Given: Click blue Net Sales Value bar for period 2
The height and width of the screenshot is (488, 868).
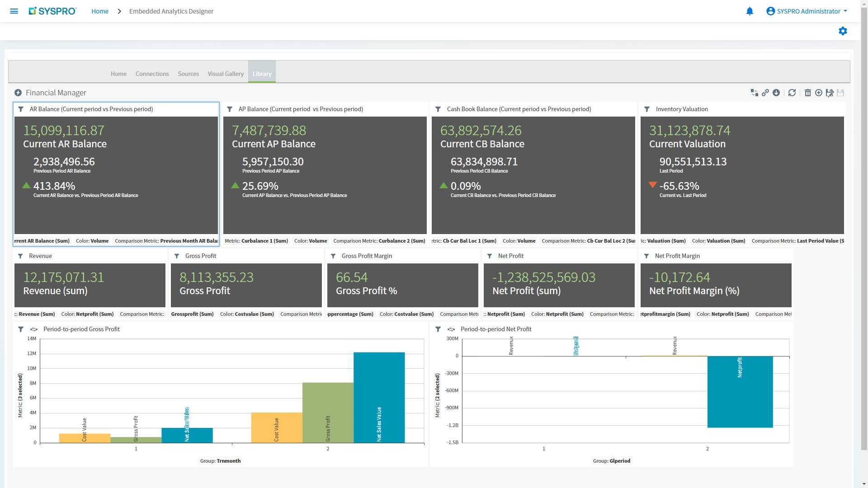Looking at the screenshot, I should tap(379, 398).
